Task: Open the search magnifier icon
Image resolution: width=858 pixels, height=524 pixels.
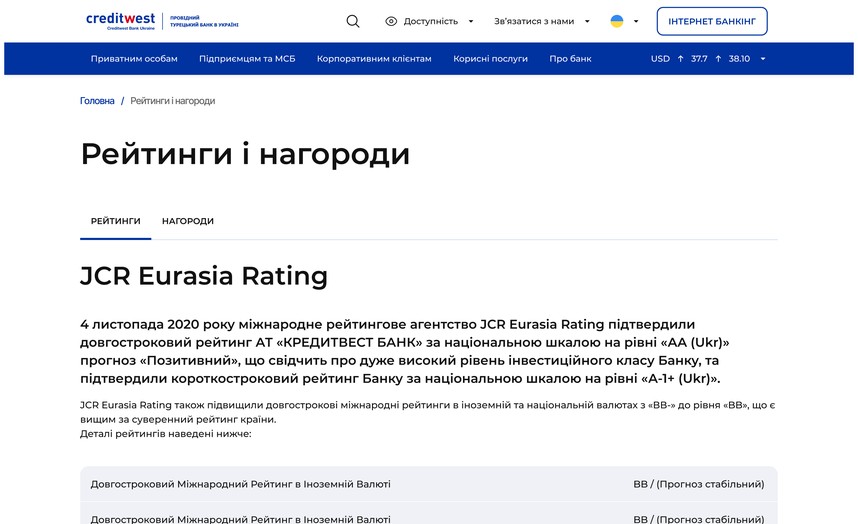Action: click(353, 21)
